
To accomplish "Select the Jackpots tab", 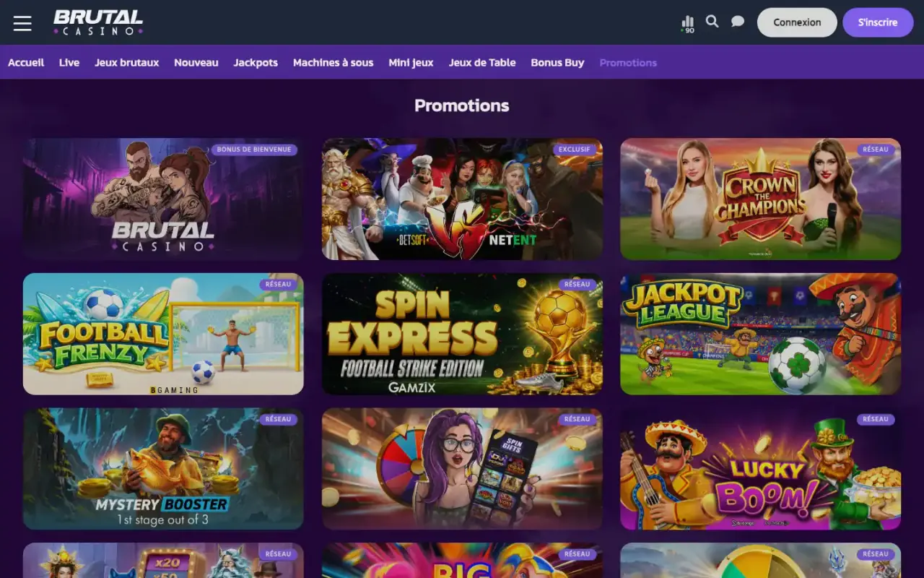I will (256, 63).
